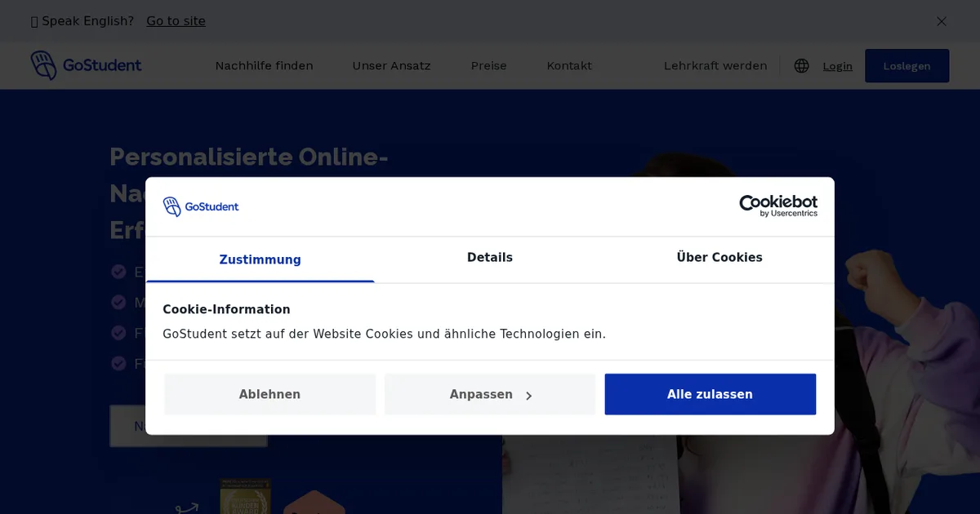Expand cookie options via Anpassen
Screen dimensions: 980x514
490,394
